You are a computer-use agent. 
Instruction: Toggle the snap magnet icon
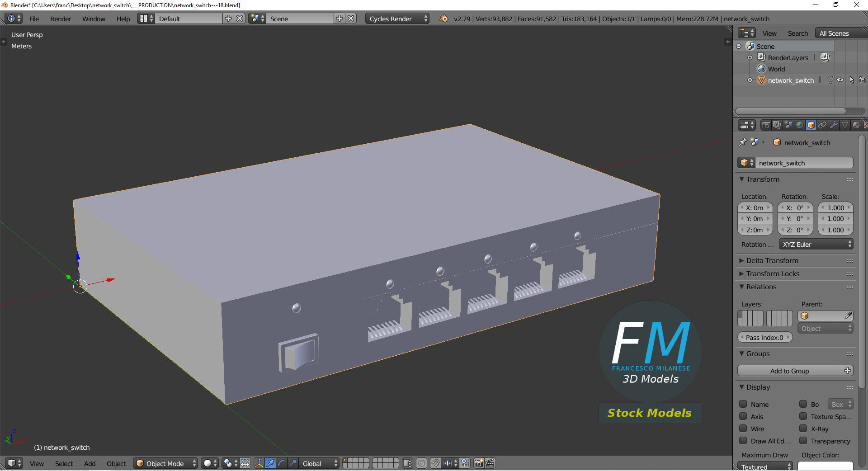point(435,463)
